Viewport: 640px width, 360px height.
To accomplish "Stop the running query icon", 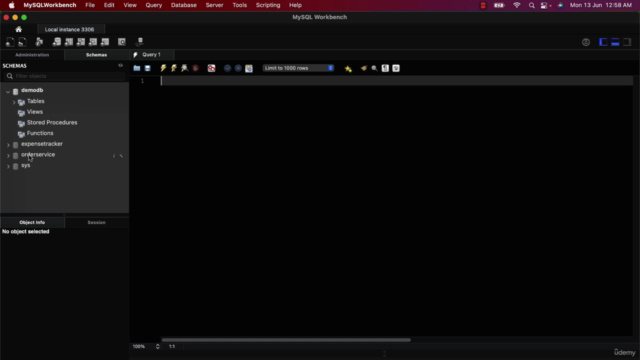I will click(x=196, y=68).
